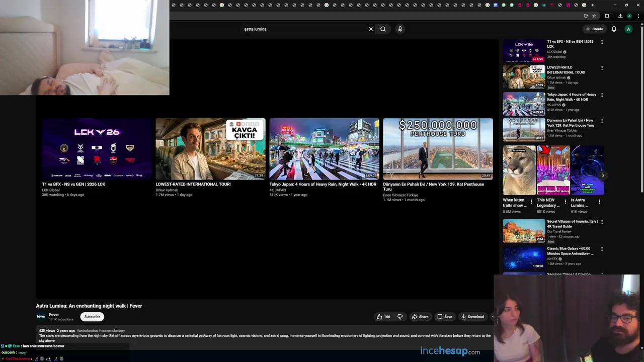Open a new browser tab

(x=592, y=5)
